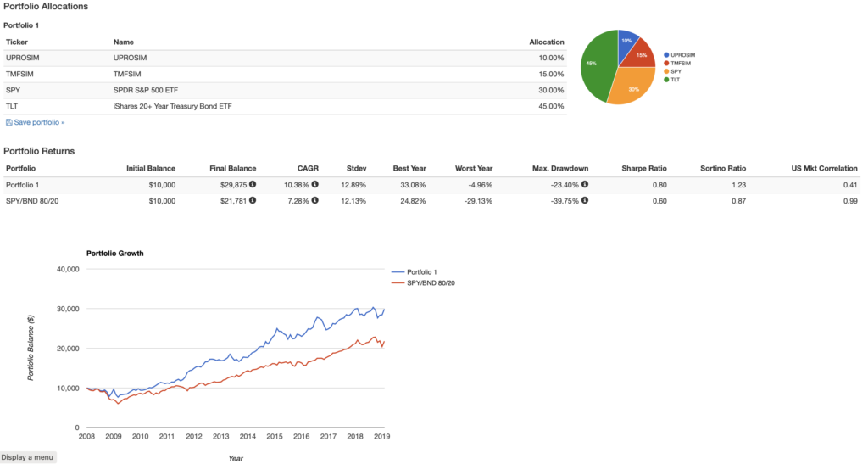Viewport: 868px width, 464px height.
Task: Click info icon beside $29,875 final balance
Action: pyautogui.click(x=262, y=184)
